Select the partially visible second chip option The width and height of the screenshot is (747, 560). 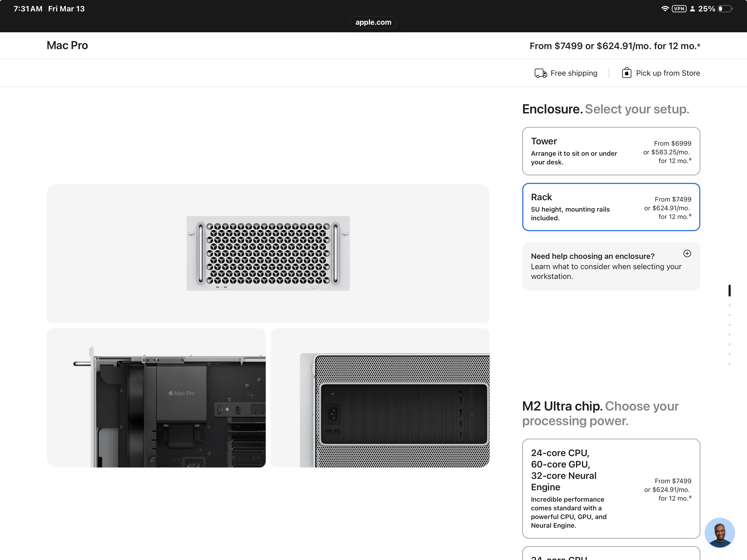(610, 554)
